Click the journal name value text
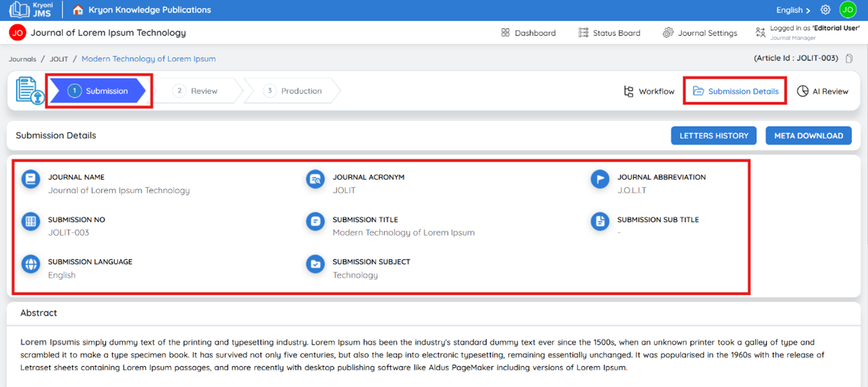The width and height of the screenshot is (868, 387). tap(119, 190)
